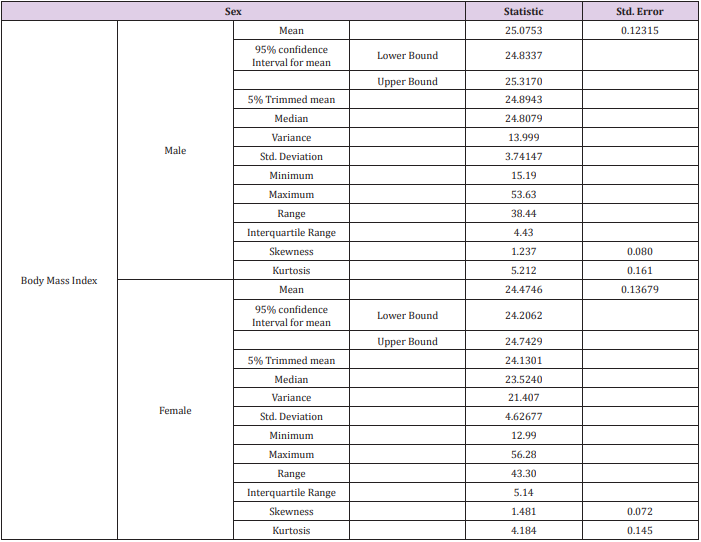Select male std. deviation 3.74147
The width and height of the screenshot is (701, 542).
click(x=524, y=157)
